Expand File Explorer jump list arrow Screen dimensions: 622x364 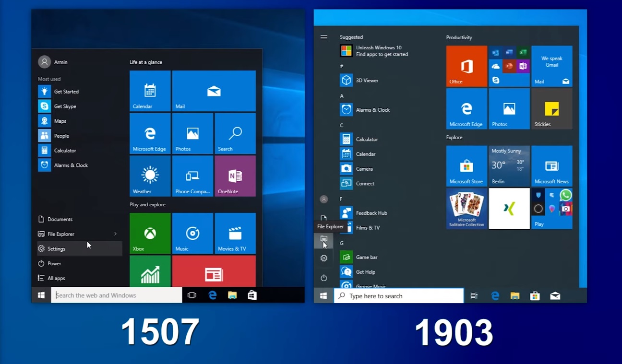tap(115, 234)
